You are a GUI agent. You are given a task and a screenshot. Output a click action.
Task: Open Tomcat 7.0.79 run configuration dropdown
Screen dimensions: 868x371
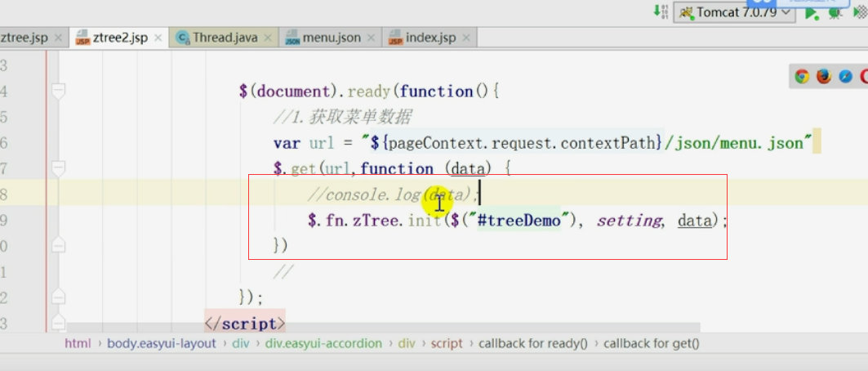click(x=735, y=12)
